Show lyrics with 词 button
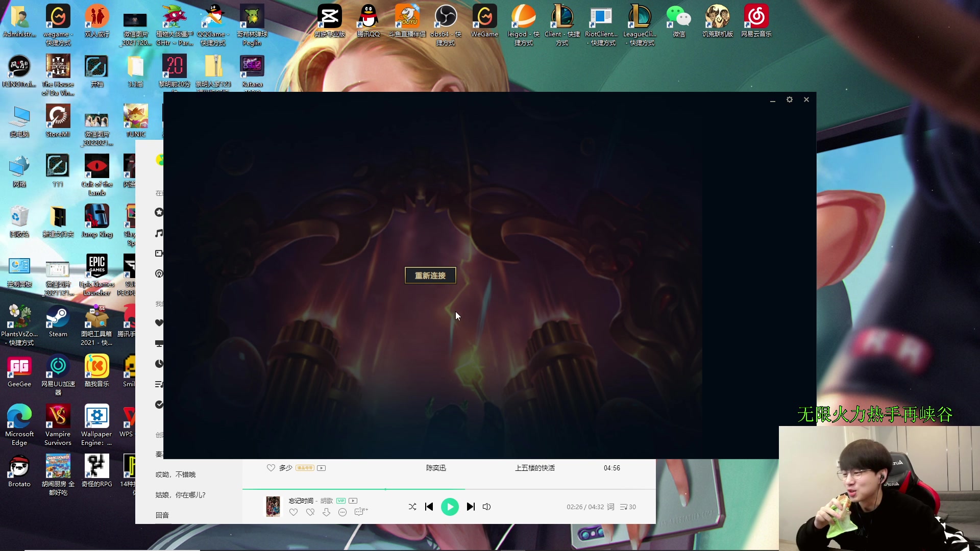 610,507
